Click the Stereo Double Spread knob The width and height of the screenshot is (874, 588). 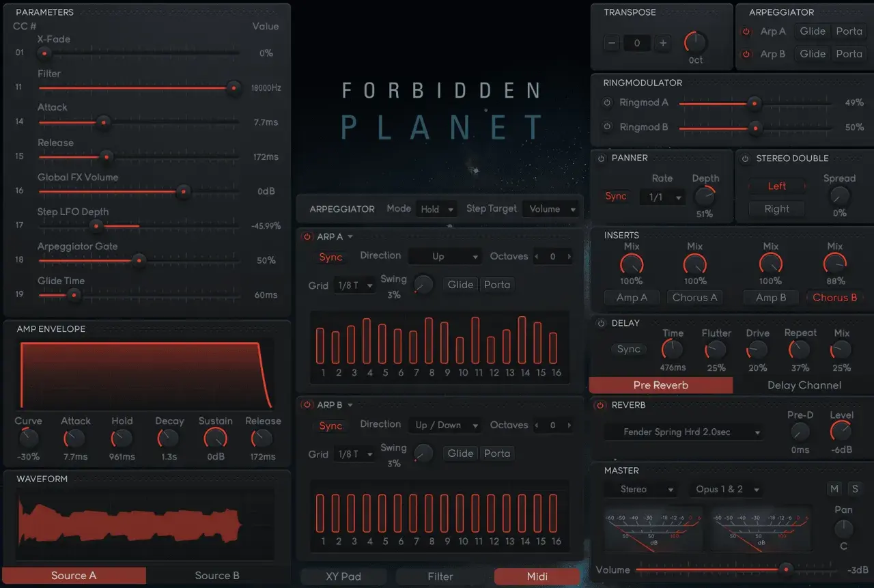(x=839, y=197)
